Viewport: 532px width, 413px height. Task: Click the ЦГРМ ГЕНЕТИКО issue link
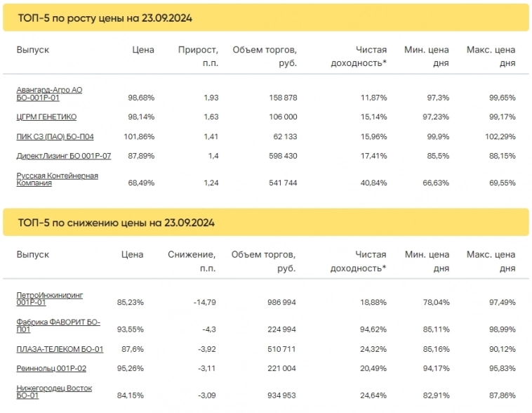coord(46,117)
